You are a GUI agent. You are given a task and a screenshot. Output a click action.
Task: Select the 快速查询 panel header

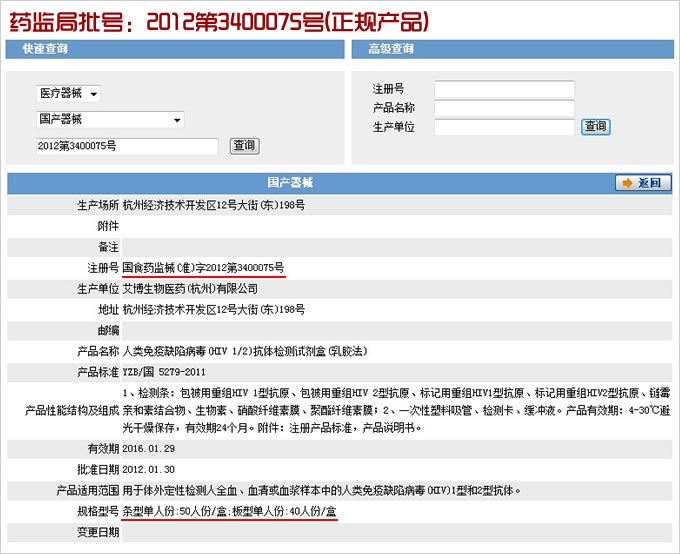click(x=40, y=49)
